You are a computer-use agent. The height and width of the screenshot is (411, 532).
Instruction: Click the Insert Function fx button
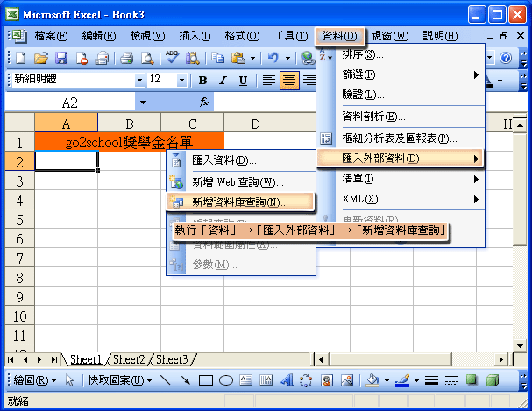[x=204, y=103]
